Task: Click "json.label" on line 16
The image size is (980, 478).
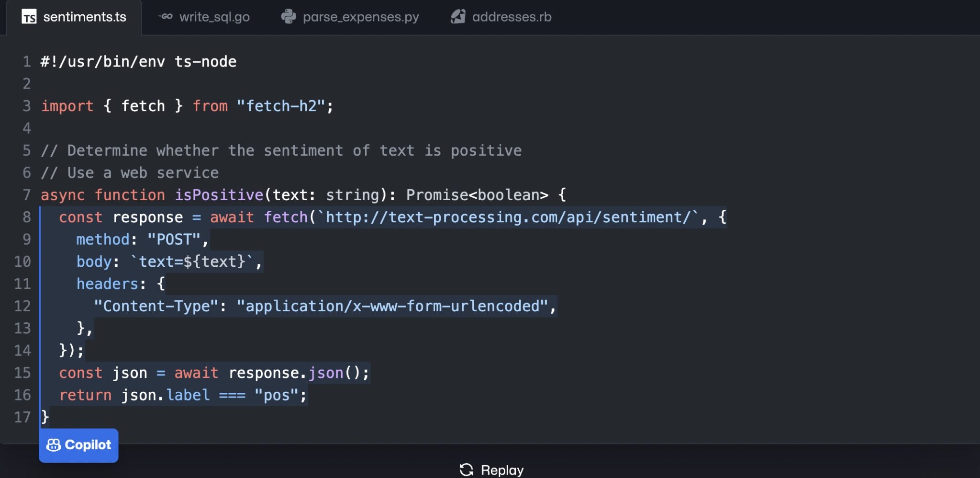Action: 165,395
